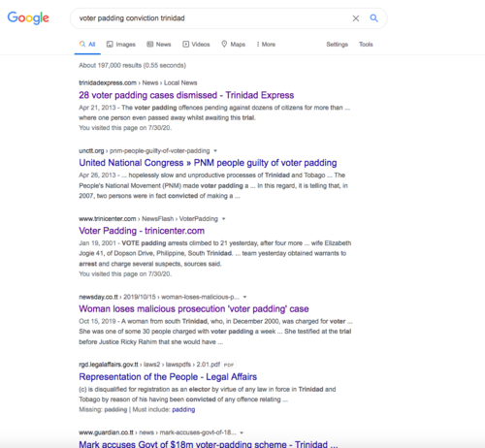Click inside the search query input field
Image resolution: width=485 pixels, height=448 pixels.
tap(210, 18)
